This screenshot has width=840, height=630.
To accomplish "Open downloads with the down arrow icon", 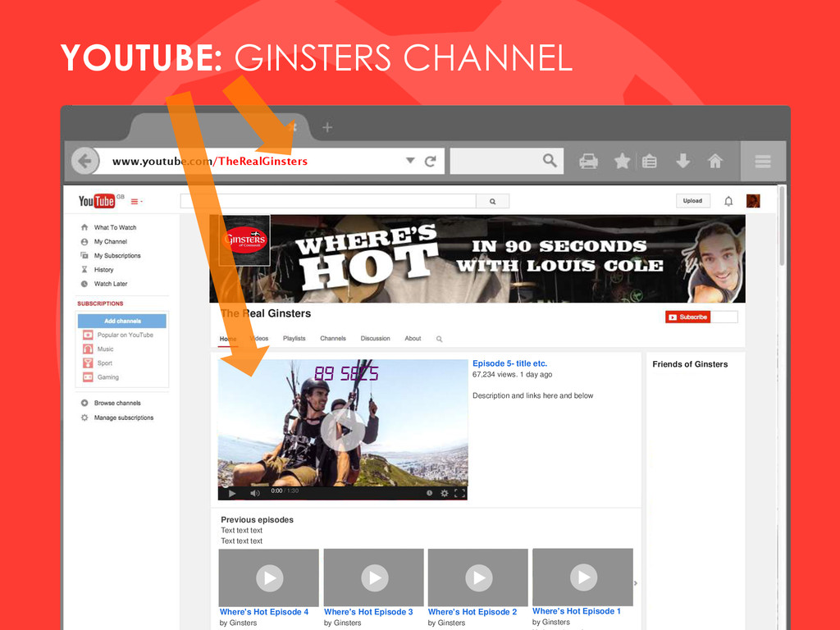I will (682, 161).
